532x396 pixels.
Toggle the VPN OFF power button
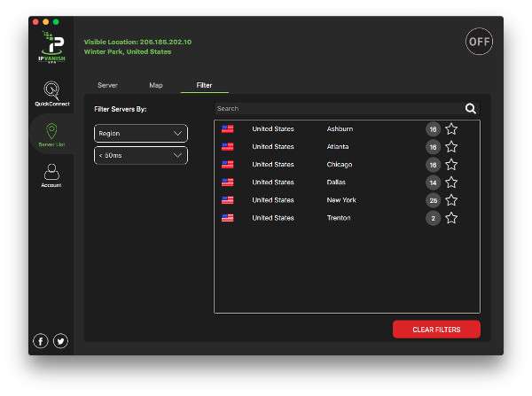click(x=479, y=42)
